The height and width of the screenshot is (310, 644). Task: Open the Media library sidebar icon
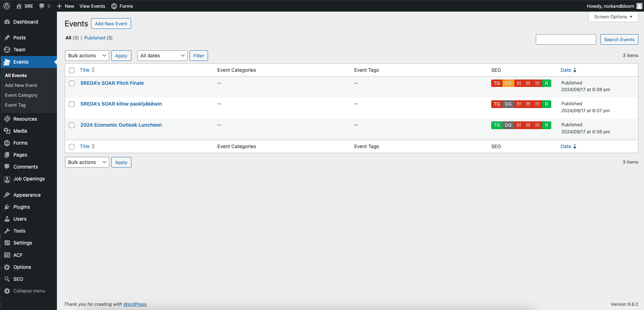7,131
